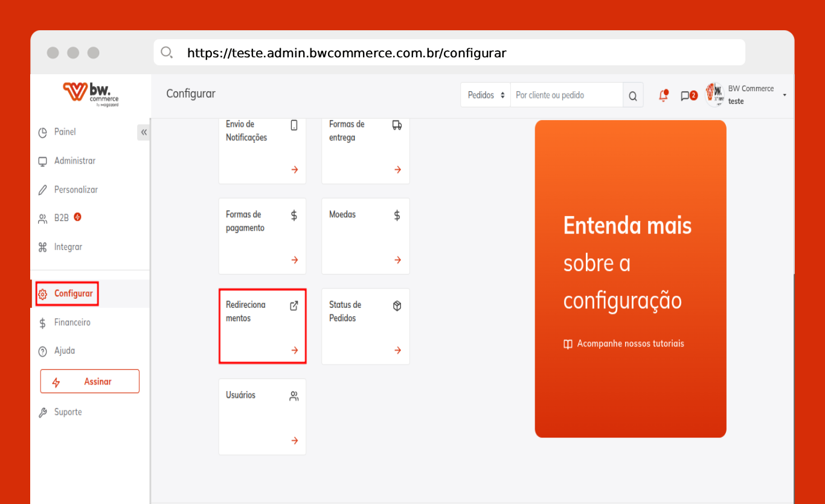The height and width of the screenshot is (504, 825).
Task: Go to Financeiro in the sidebar
Action: [72, 323]
